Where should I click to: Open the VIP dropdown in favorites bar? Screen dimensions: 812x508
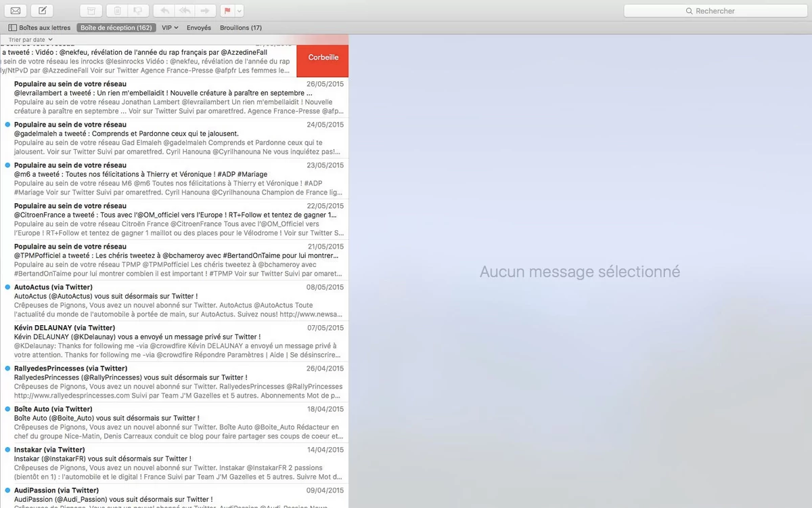[170, 28]
